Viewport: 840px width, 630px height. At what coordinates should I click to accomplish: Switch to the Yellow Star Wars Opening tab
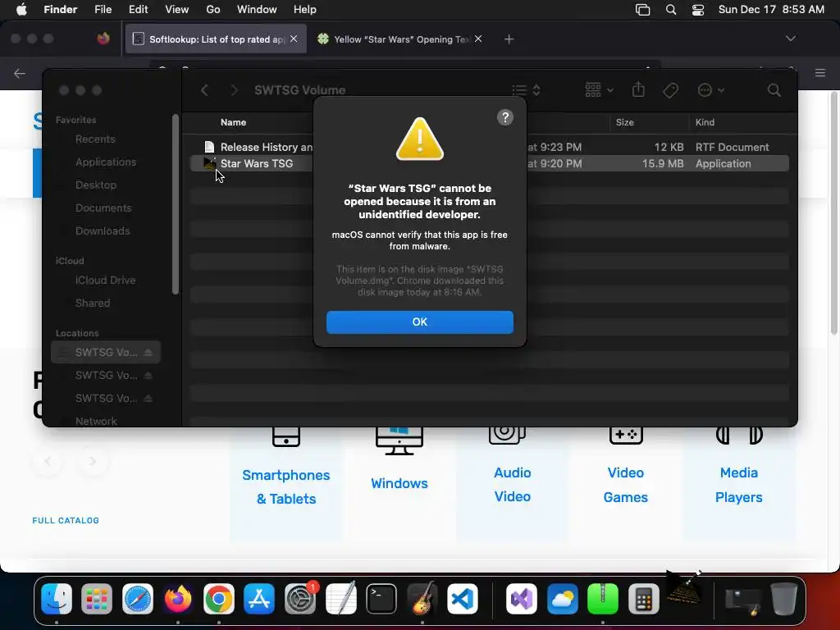point(399,39)
